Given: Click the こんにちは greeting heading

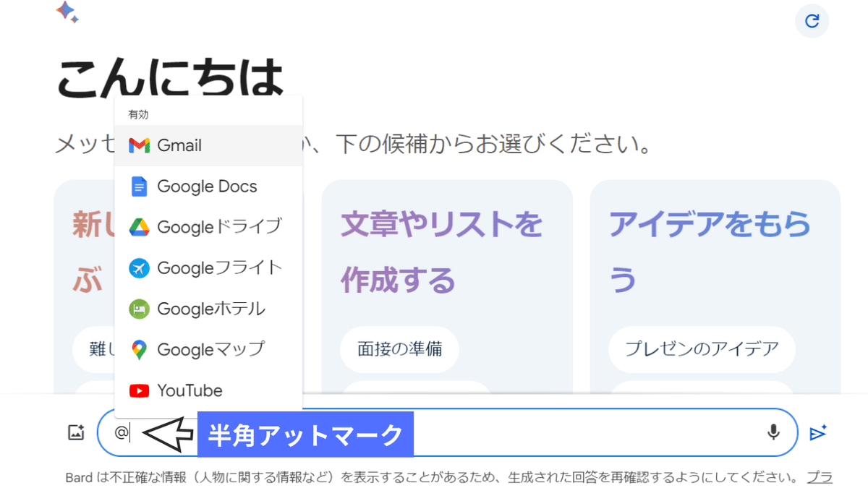Looking at the screenshot, I should click(170, 77).
